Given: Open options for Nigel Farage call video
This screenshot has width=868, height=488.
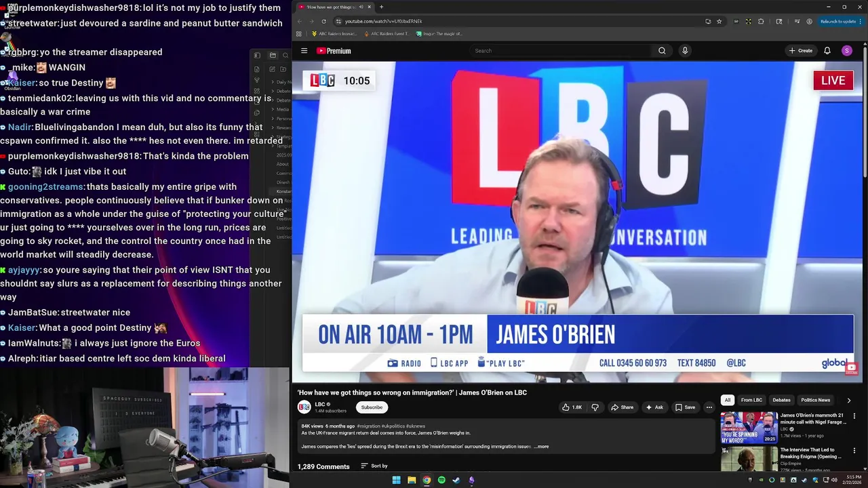Looking at the screenshot, I should [854, 416].
